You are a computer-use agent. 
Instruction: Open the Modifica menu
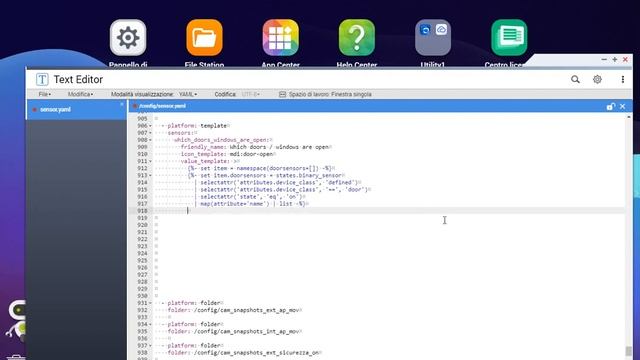coord(80,94)
